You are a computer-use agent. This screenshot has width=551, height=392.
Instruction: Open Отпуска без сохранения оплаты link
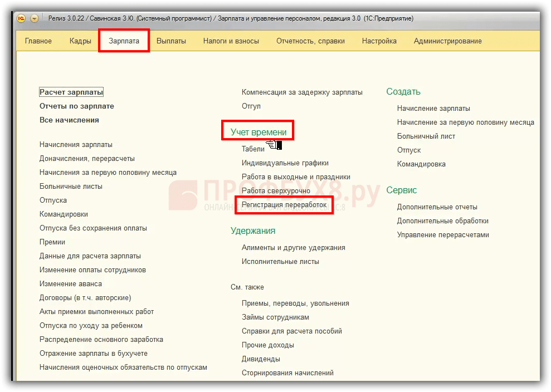[93, 228]
